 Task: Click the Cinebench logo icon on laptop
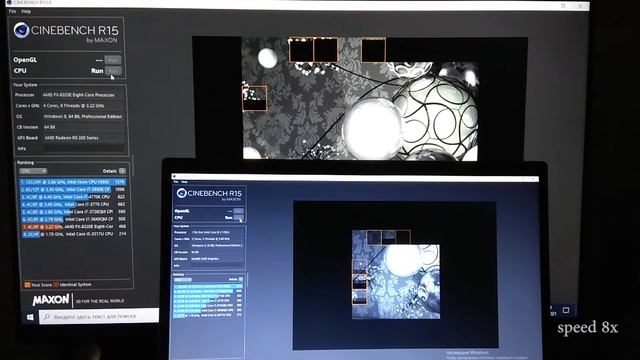[x=182, y=193]
